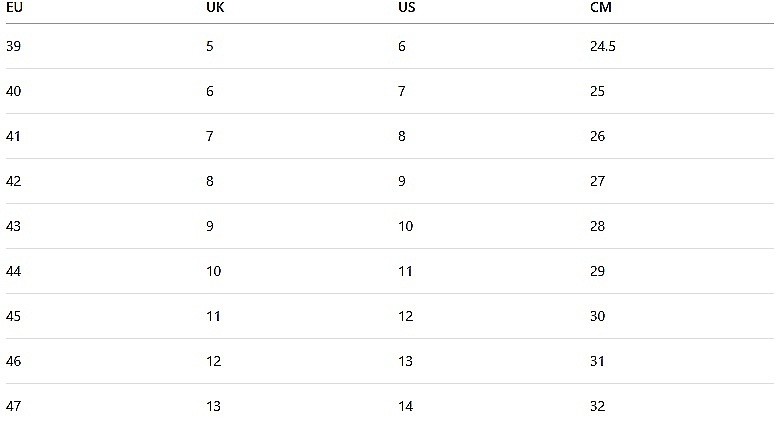Select US size 8 cell

[402, 136]
